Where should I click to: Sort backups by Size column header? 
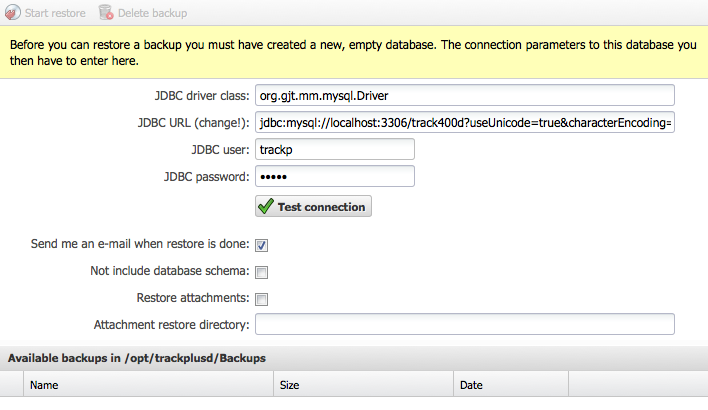point(362,384)
